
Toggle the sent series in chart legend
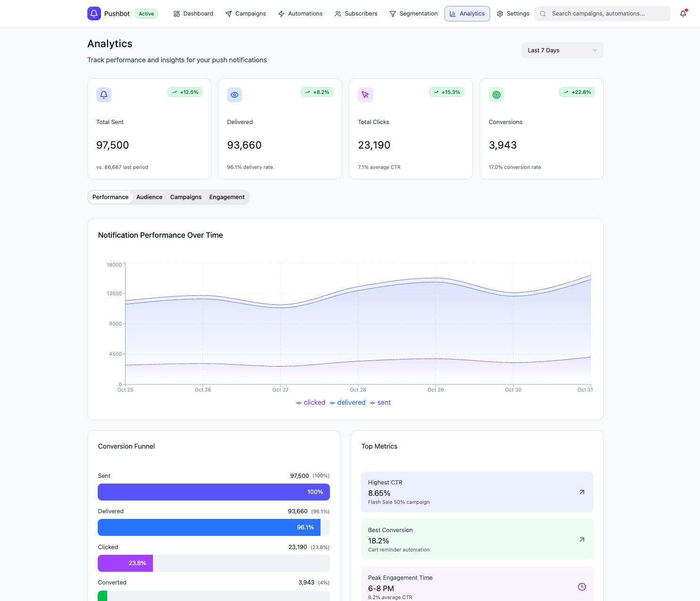pos(380,402)
